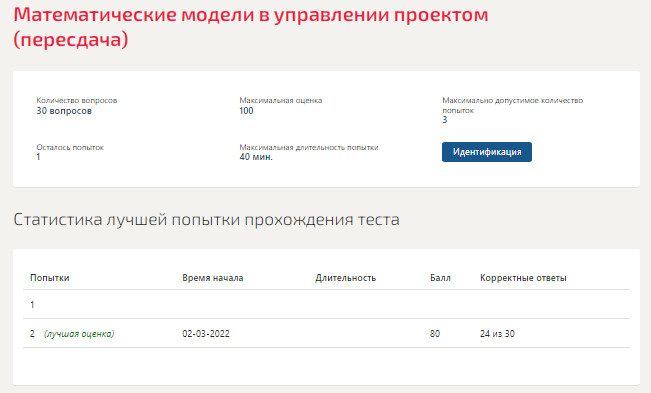Select the 24 из 30 correct answers cell
651x393 pixels.
coord(497,334)
